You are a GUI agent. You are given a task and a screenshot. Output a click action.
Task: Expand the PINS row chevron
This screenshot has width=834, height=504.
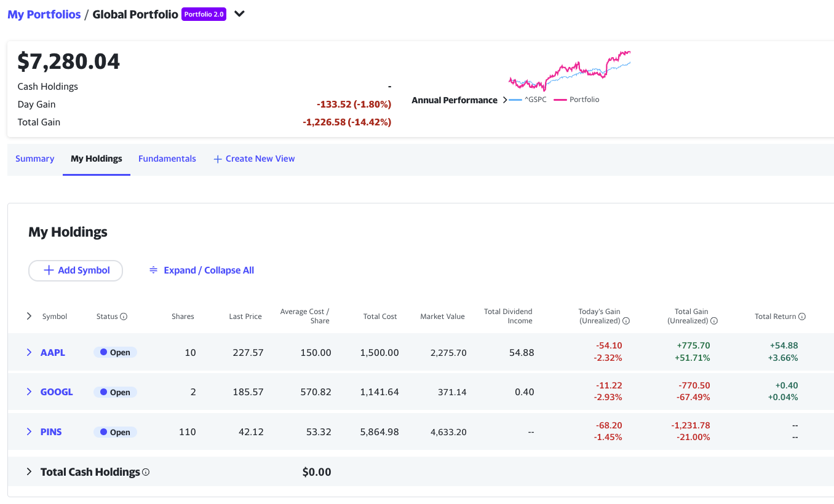coord(29,431)
